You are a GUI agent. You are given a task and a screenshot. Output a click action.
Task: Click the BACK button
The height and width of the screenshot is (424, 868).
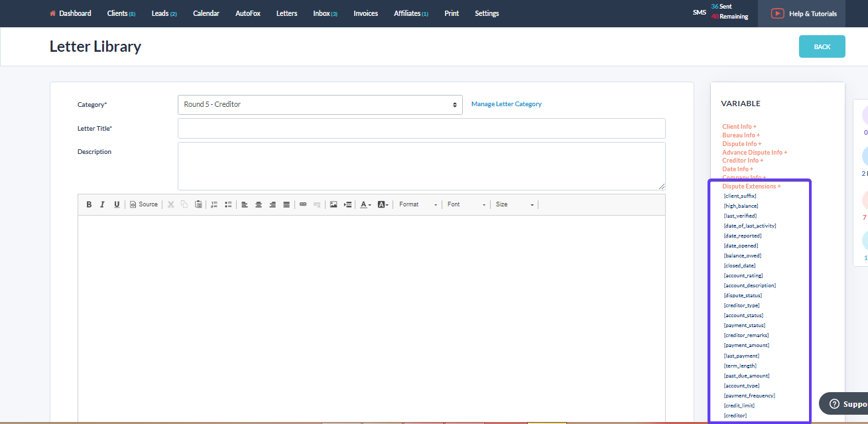(822, 46)
